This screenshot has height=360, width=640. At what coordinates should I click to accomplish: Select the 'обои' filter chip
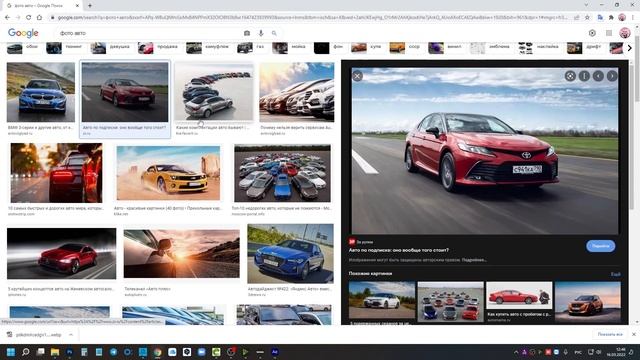pos(23,48)
